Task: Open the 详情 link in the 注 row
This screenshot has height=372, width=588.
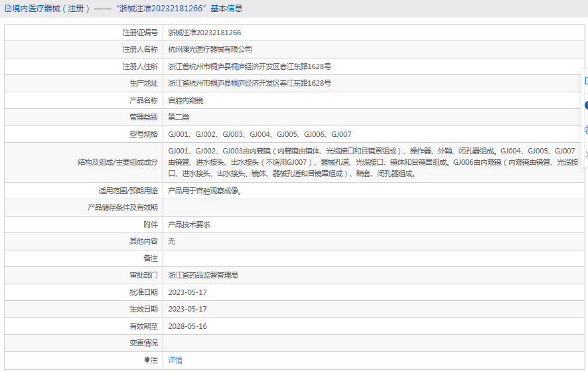Action: point(175,360)
